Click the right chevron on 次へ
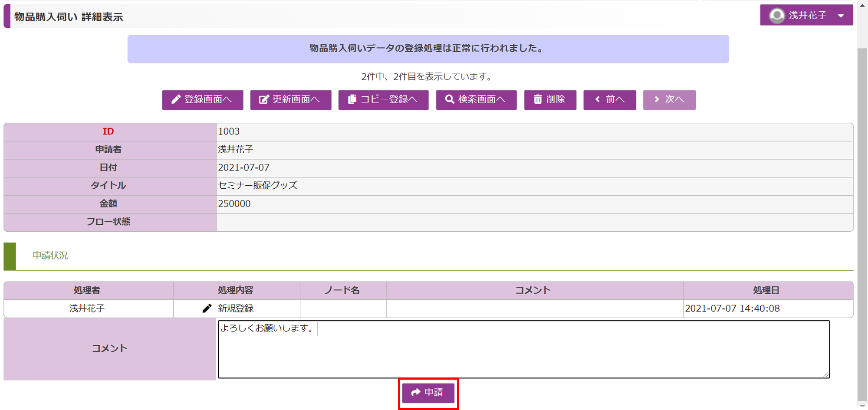The height and width of the screenshot is (410, 868). 657,99
